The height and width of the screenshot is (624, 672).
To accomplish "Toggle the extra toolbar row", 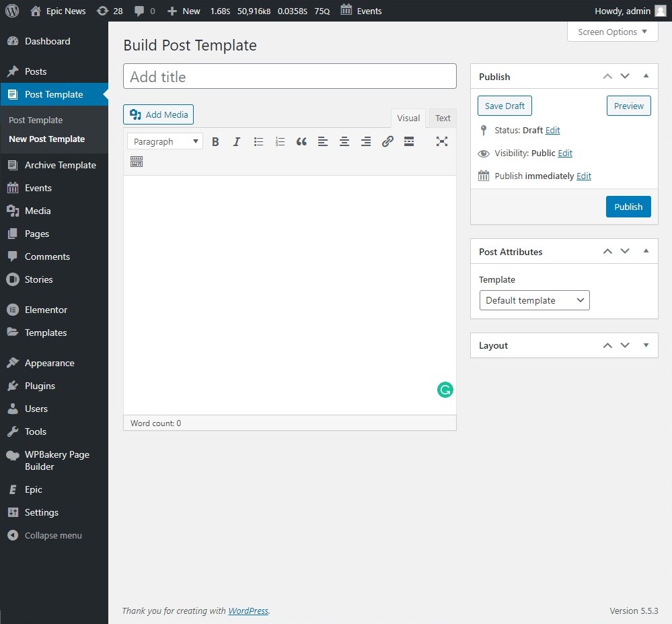I will (x=137, y=162).
